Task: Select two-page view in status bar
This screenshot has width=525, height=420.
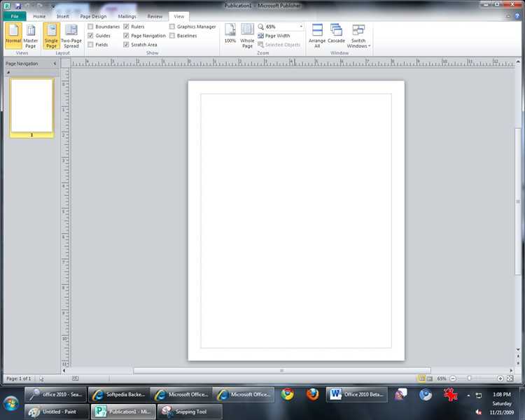Action: pyautogui.click(x=429, y=379)
